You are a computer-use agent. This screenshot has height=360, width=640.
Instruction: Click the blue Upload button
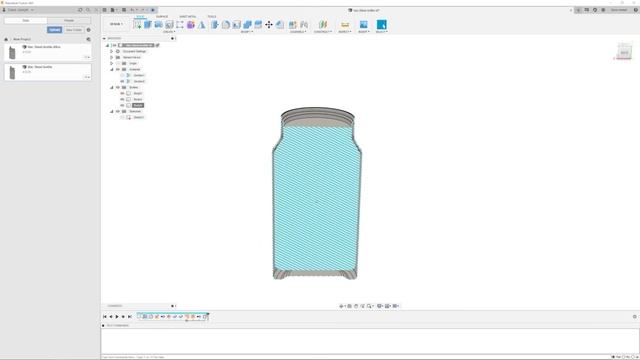pyautogui.click(x=54, y=30)
